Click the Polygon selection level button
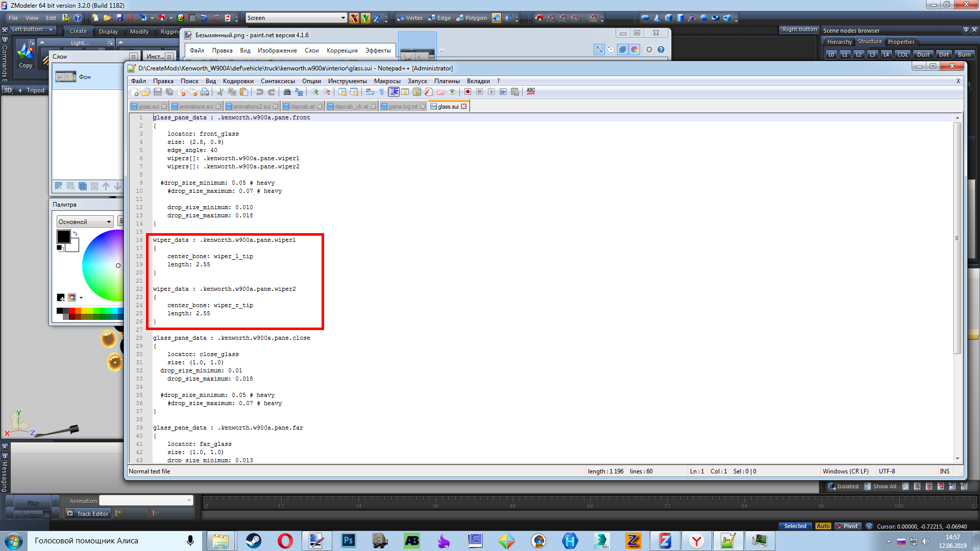 click(471, 18)
